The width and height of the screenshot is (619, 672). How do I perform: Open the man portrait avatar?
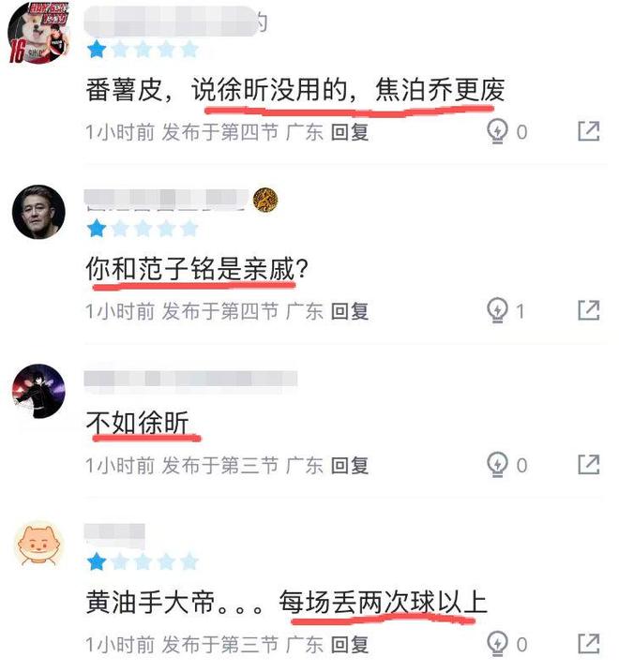38,212
